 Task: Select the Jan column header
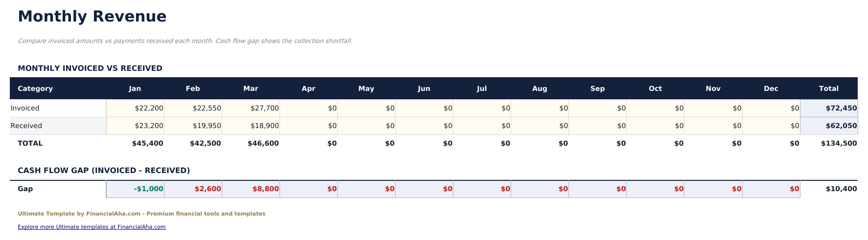click(135, 88)
